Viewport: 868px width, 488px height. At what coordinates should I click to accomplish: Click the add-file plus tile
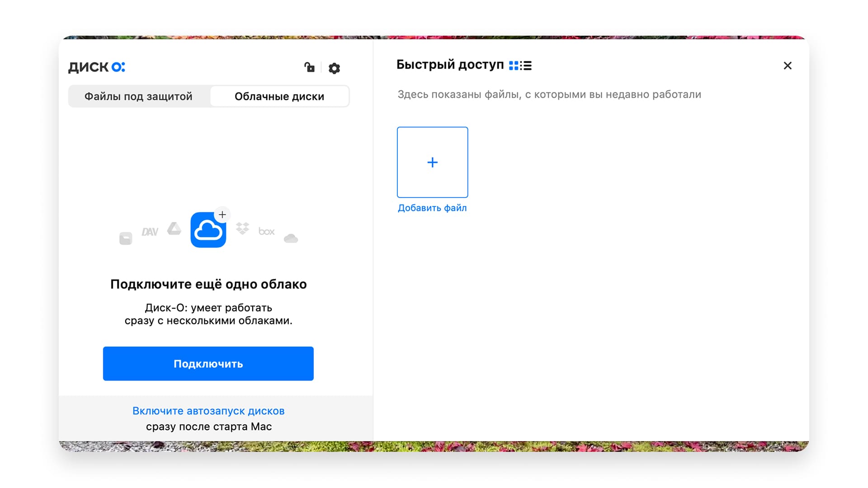pos(432,162)
